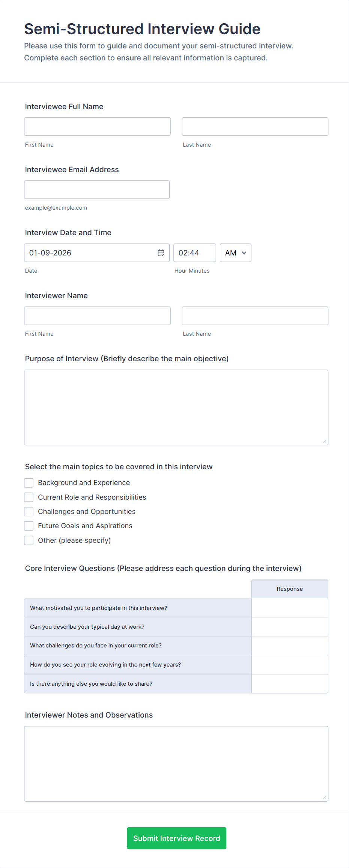Click the Response cell for motivation question
This screenshot has width=349, height=868.
click(290, 608)
